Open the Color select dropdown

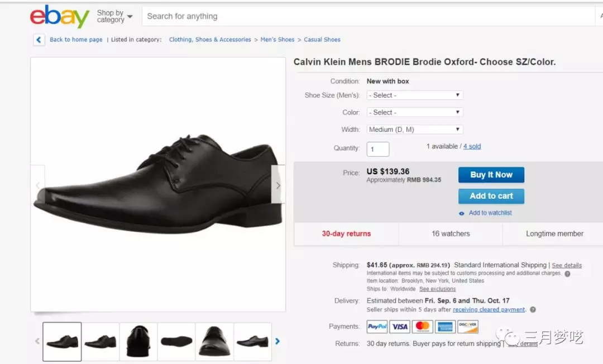coord(414,112)
